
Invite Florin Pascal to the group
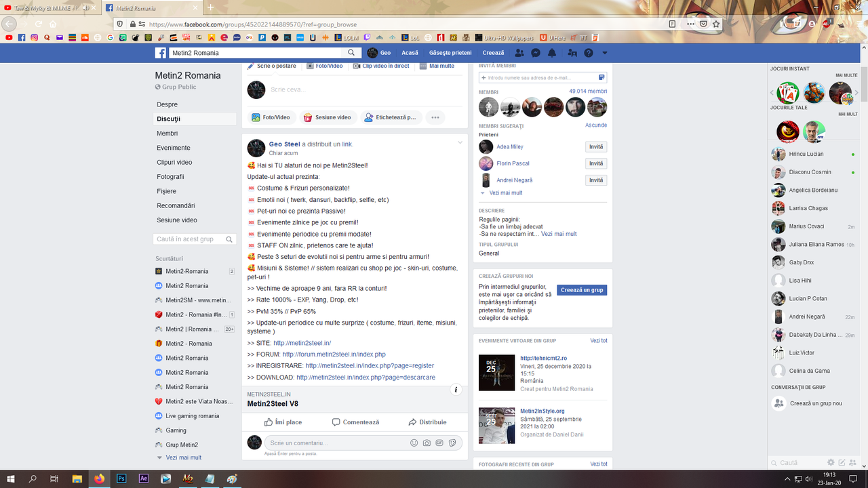(x=596, y=163)
